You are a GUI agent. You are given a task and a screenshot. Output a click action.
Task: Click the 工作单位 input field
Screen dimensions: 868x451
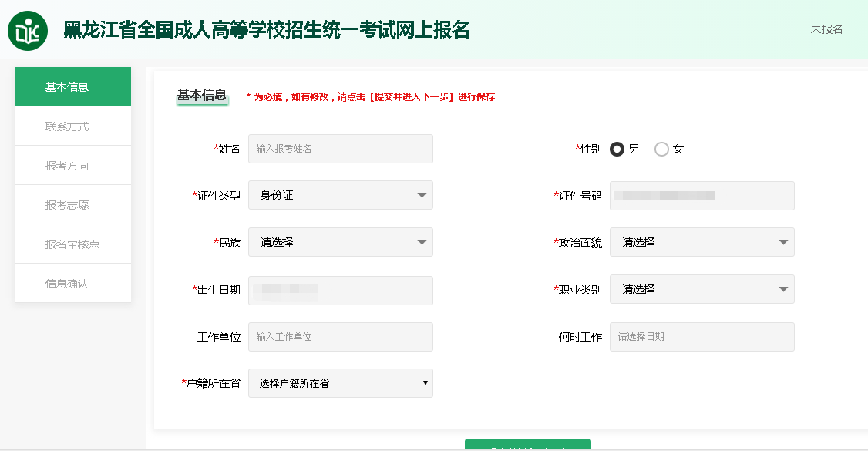click(x=340, y=337)
